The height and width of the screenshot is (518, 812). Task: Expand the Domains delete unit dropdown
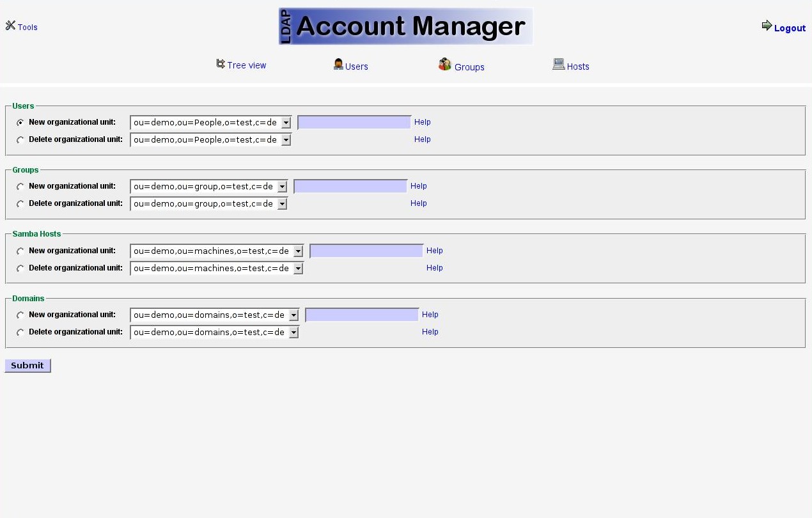(x=214, y=333)
